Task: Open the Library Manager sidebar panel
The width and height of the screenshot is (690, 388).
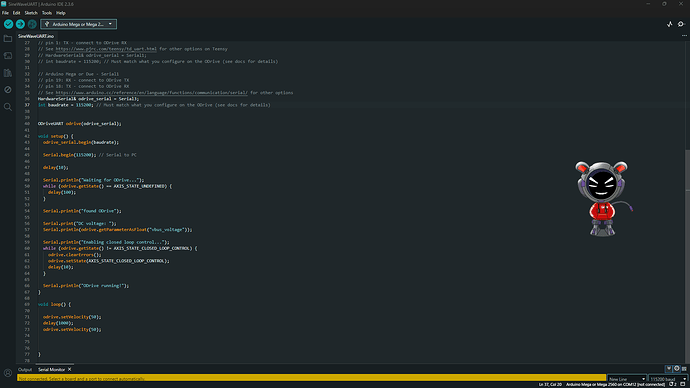Action: [7, 73]
